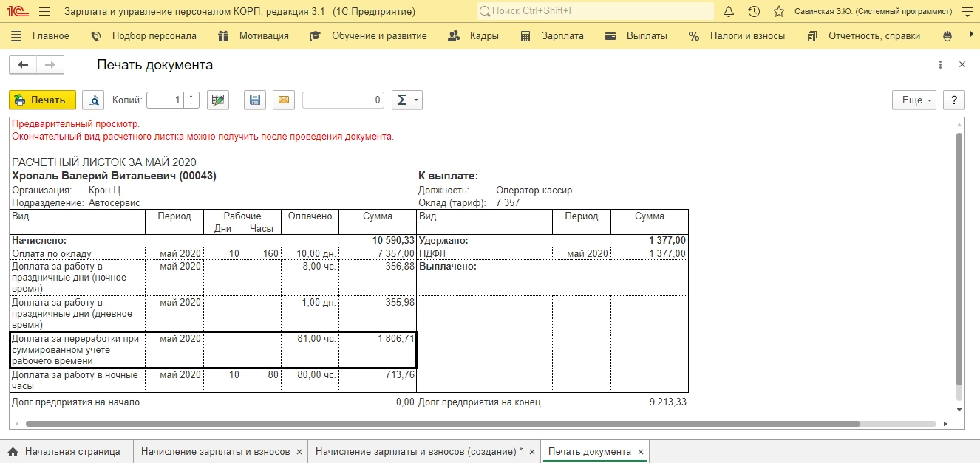Open the hamburger main menu icon
Image resolution: width=980 pixels, height=463 pixels.
click(44, 12)
